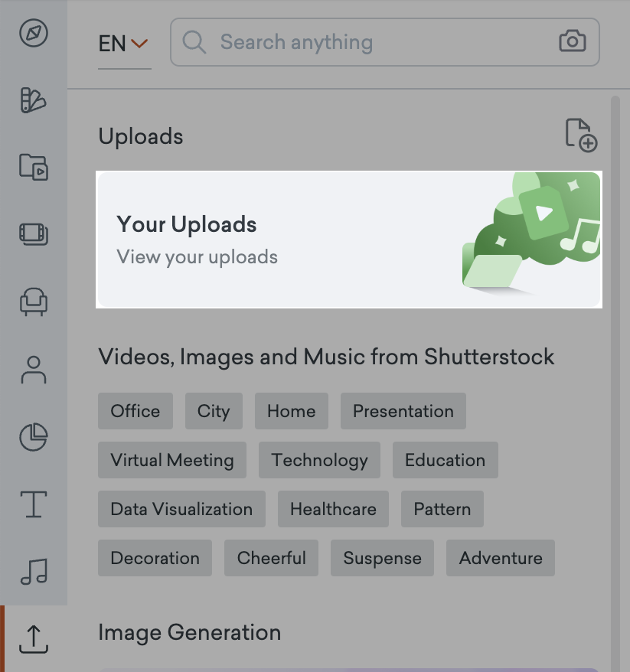This screenshot has height=672, width=630.
Task: Open the charts panel via the pie icon
Action: tap(33, 437)
